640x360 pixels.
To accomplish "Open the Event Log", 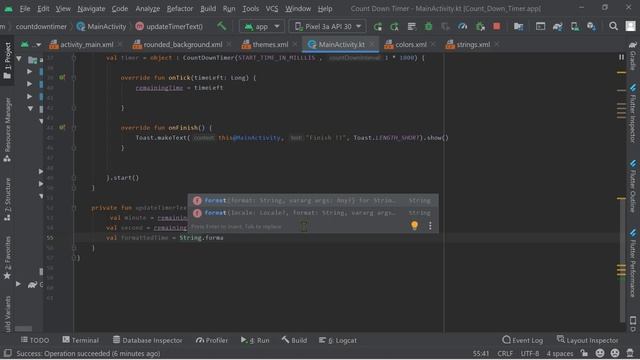I will click(x=522, y=340).
